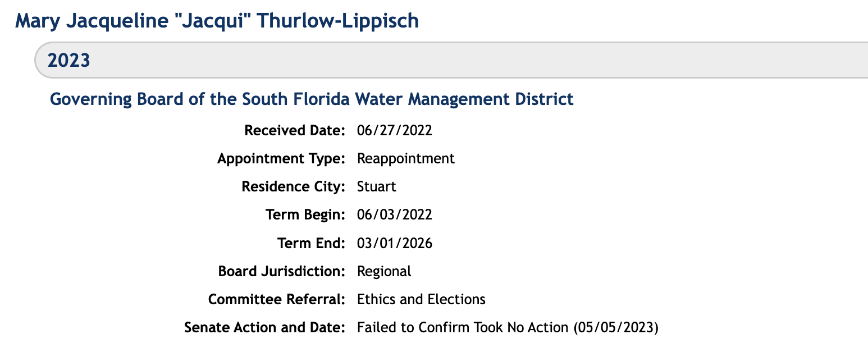The height and width of the screenshot is (348, 868).
Task: Select the Appointment Type value Reappointment
Action: click(x=406, y=159)
